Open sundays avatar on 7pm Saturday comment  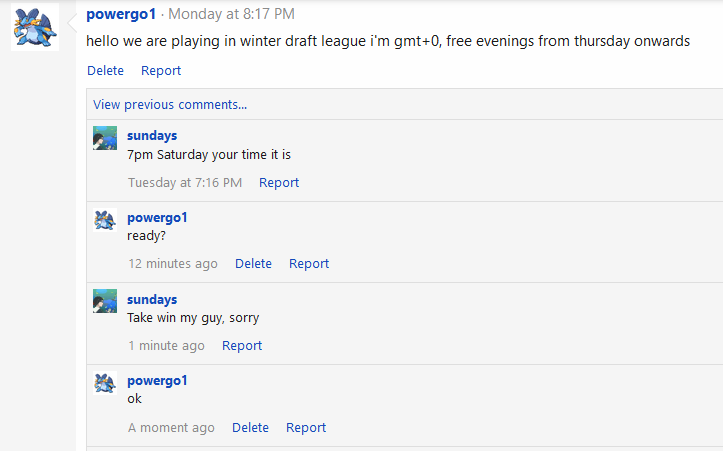click(x=105, y=138)
